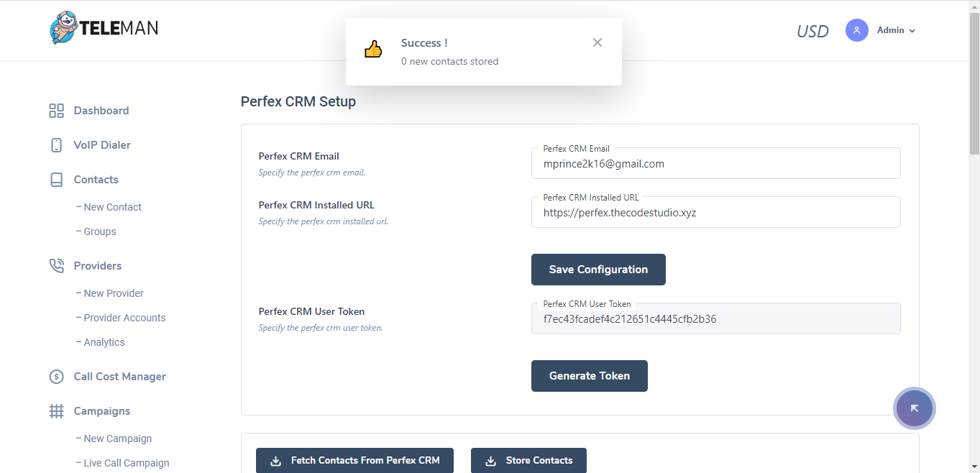980x473 pixels.
Task: Select the VoIP Dialer phone icon
Action: (57, 144)
